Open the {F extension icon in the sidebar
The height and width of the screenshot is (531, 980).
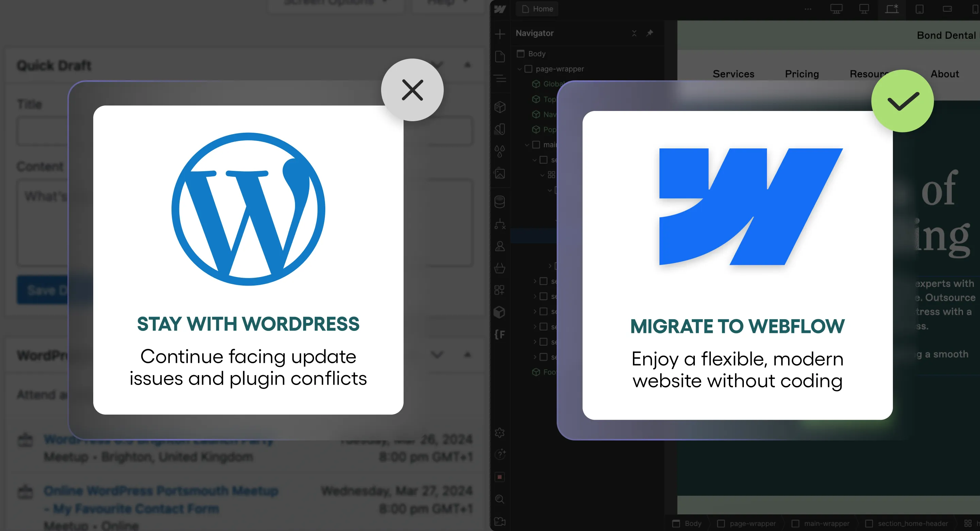500,335
